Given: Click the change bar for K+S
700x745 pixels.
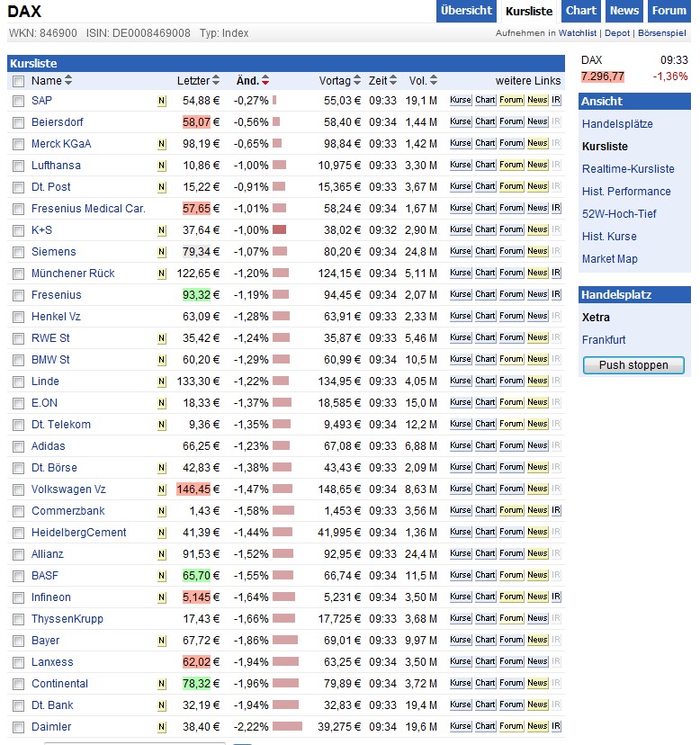Looking at the screenshot, I should click(x=279, y=230).
